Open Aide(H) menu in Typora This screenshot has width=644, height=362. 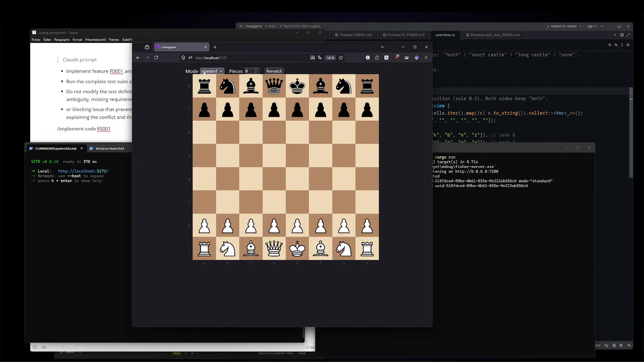click(x=127, y=40)
